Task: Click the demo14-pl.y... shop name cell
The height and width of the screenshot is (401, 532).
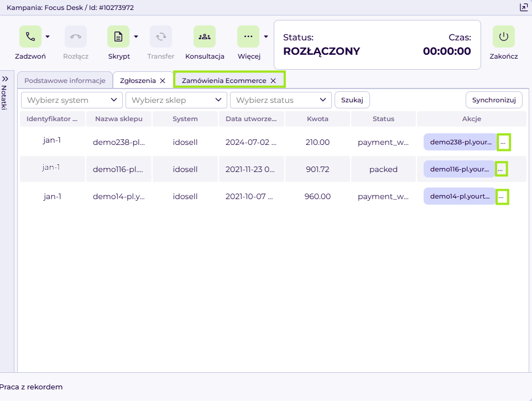Action: [x=119, y=196]
